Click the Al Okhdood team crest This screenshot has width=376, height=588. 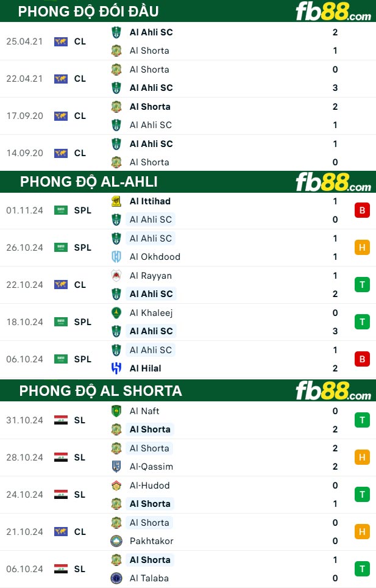tap(116, 257)
